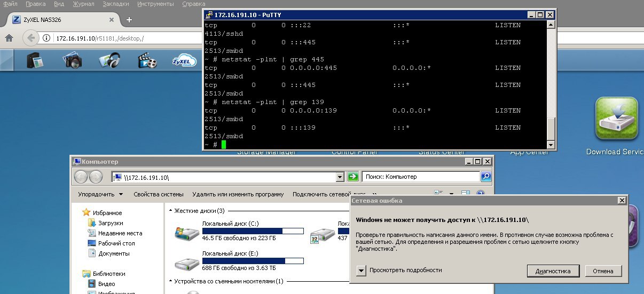644x294 pixels.
Task: Click the Explorer address field \\172.16.191.10\
Action: point(227,177)
